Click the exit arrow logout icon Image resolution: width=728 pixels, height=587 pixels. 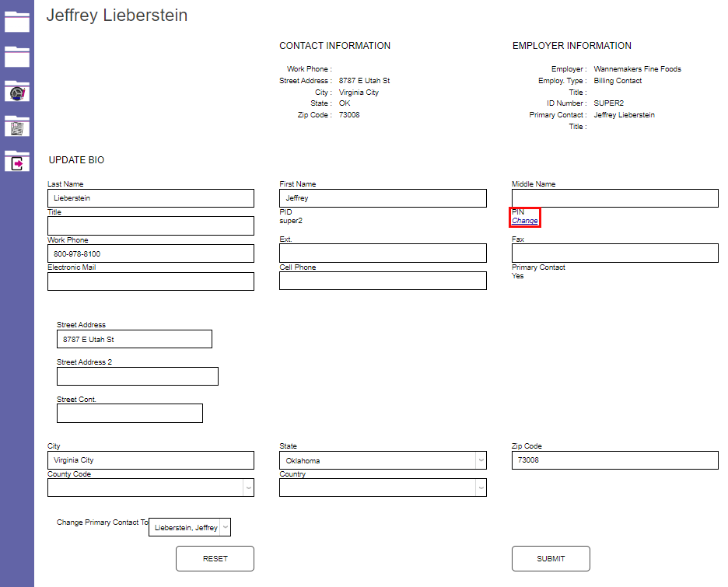(16, 161)
